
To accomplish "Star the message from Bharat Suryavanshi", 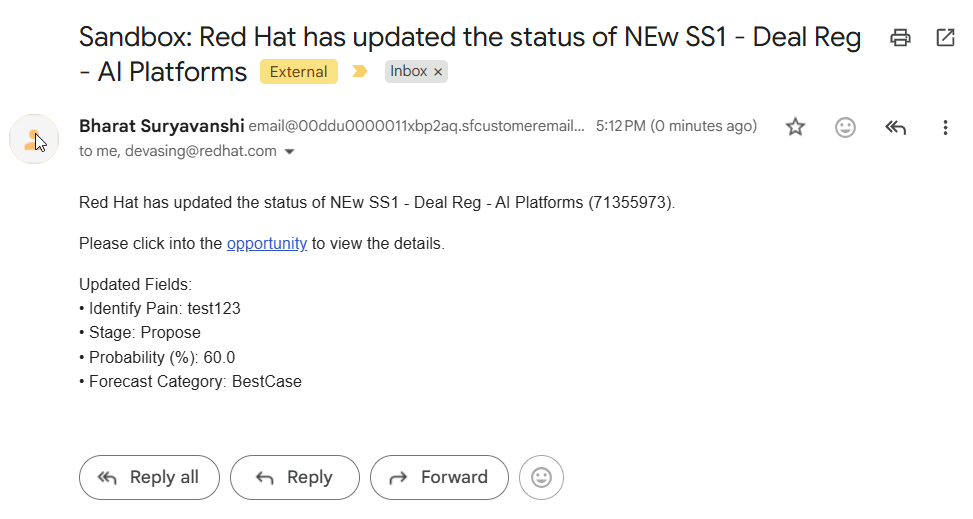I will [795, 127].
